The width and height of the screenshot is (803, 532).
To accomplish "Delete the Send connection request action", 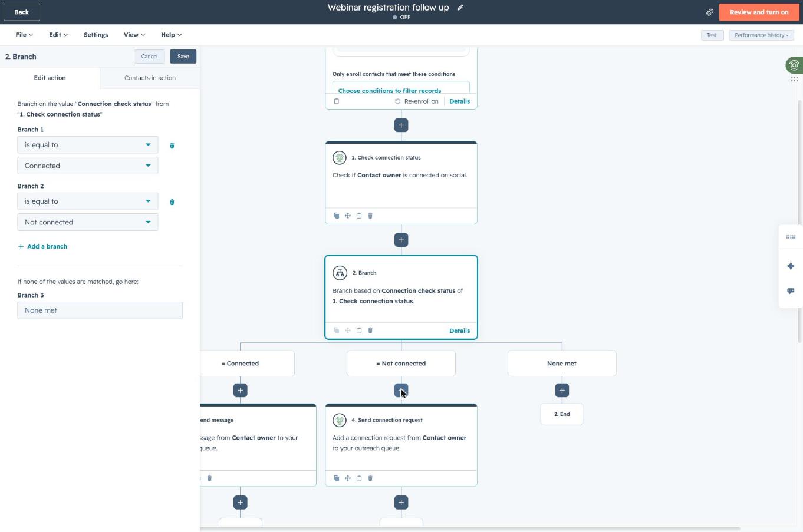I will (370, 478).
